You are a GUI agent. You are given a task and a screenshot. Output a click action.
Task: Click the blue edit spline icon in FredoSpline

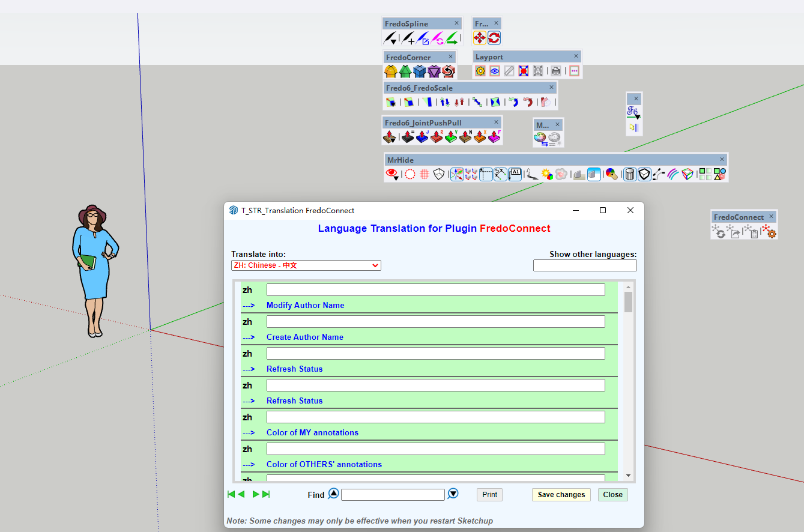pyautogui.click(x=423, y=38)
